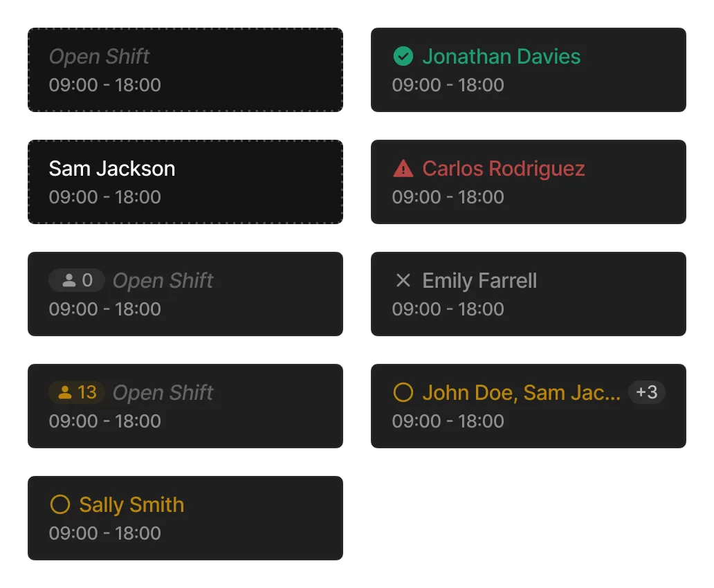The width and height of the screenshot is (714, 588).
Task: Click the time under Sally Smith
Action: 104,533
